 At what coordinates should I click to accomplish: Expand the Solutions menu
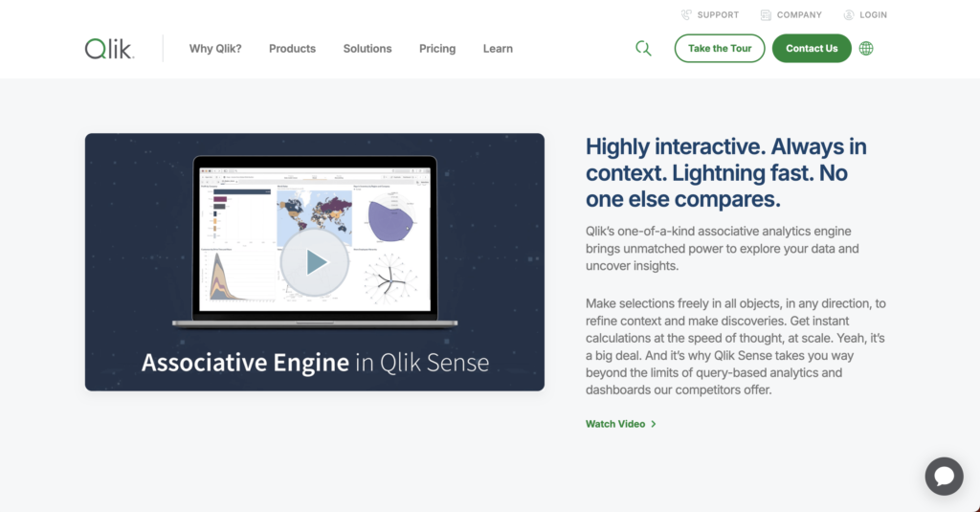[x=367, y=49]
